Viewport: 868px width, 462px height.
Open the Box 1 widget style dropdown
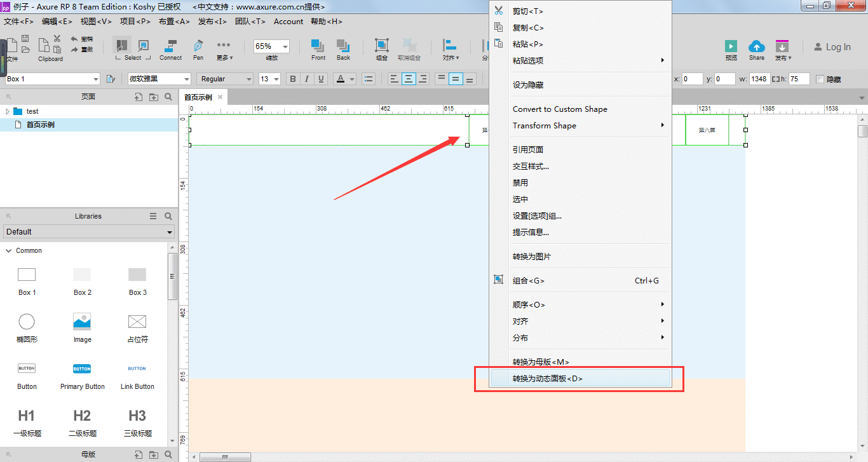pyautogui.click(x=96, y=79)
